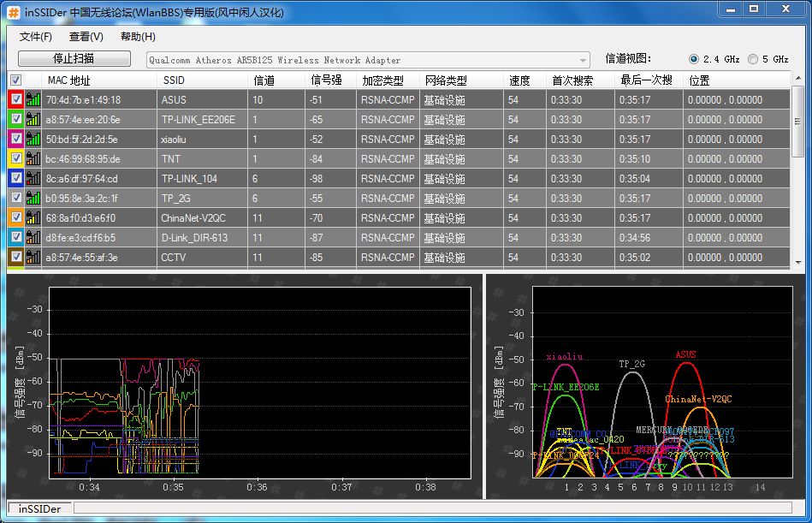
Task: Click the signal bars icon for ASUS network
Action: 33,99
